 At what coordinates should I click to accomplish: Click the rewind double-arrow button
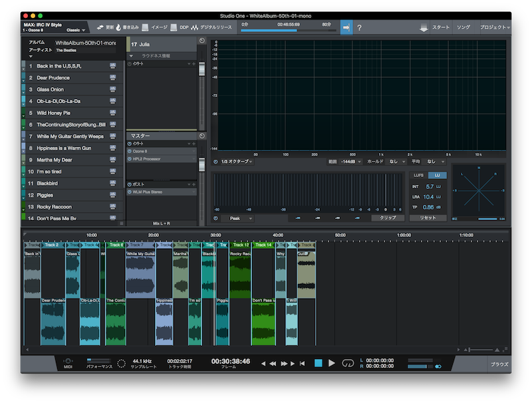point(273,364)
